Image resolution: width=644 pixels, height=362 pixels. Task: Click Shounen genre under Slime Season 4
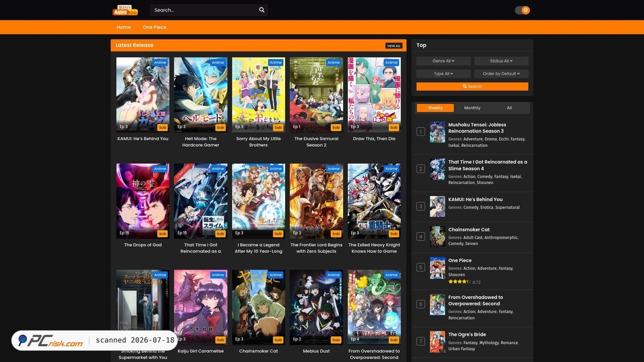[x=485, y=182]
